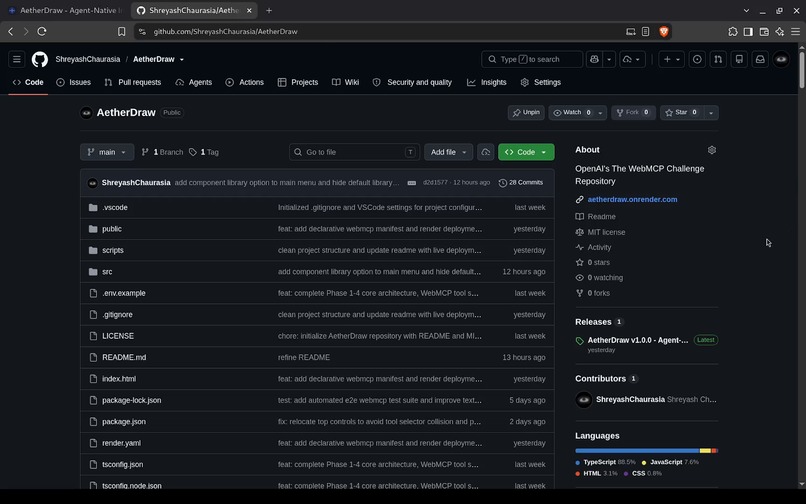
Task: Open the .vscode folder
Action: [x=115, y=207]
